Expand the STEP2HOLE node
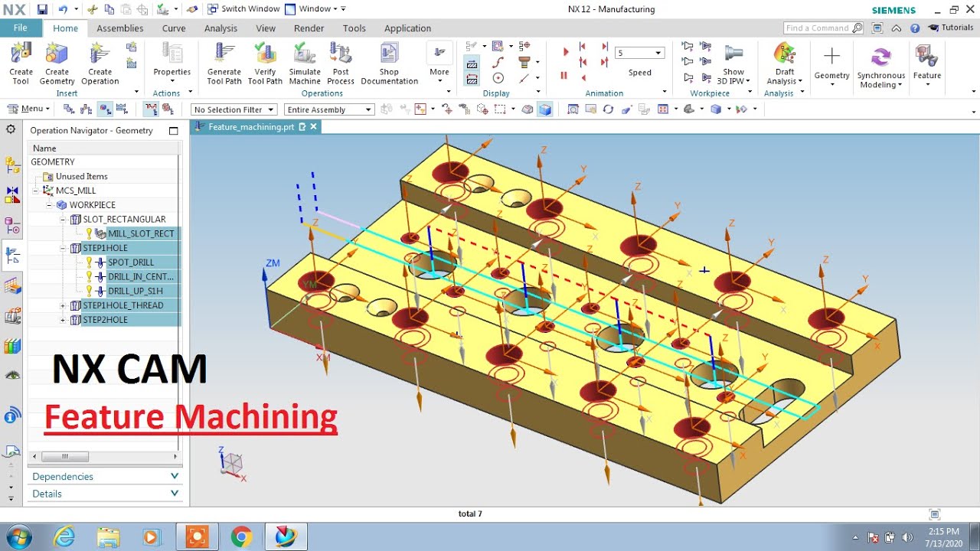The width and height of the screenshot is (980, 551). tap(63, 320)
